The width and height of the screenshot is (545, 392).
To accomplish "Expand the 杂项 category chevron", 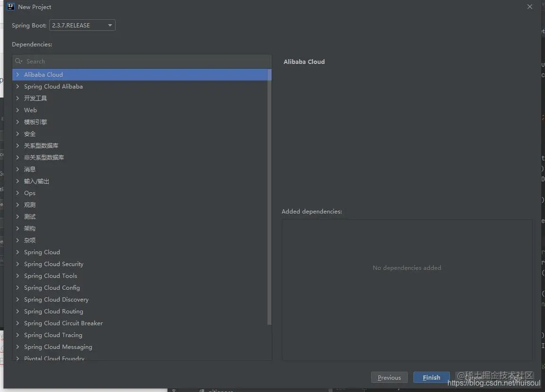I will coord(18,240).
